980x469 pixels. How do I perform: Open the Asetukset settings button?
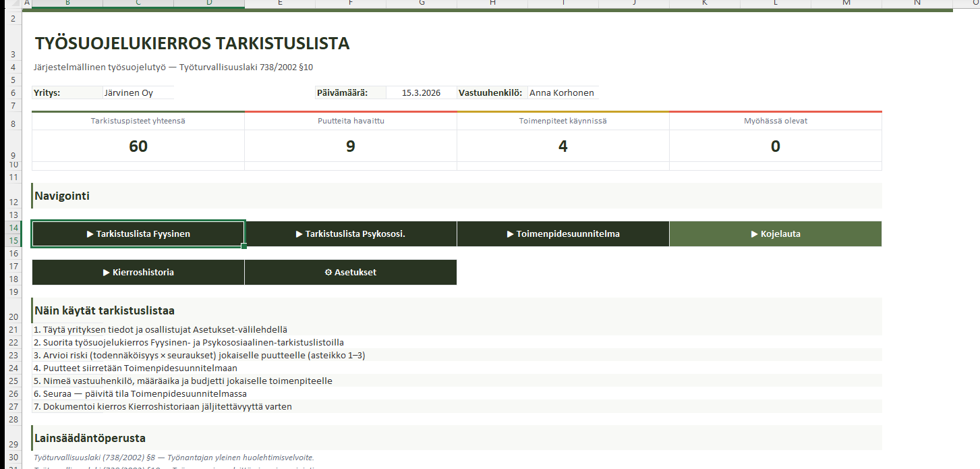351,273
